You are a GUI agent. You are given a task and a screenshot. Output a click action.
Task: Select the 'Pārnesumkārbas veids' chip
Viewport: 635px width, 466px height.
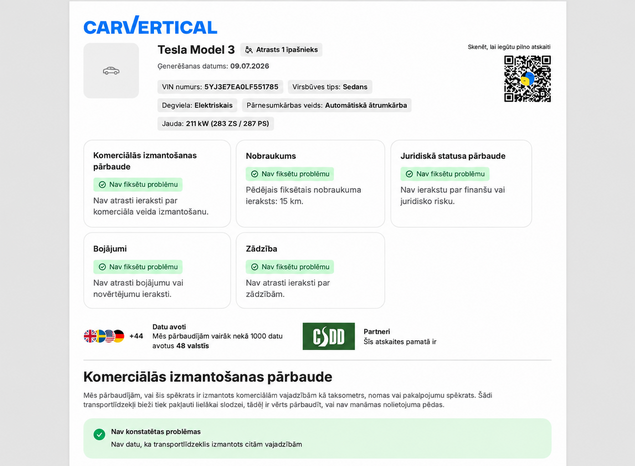pos(327,105)
